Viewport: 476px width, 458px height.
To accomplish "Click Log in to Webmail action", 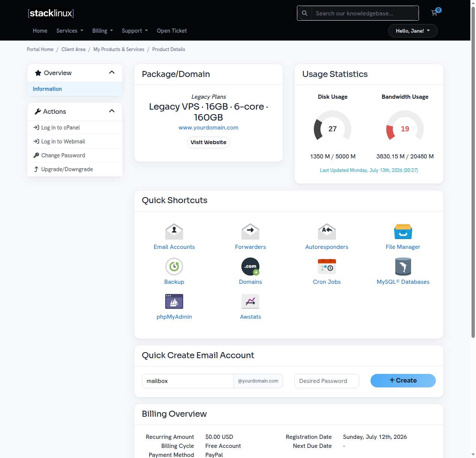I will coord(75,142).
